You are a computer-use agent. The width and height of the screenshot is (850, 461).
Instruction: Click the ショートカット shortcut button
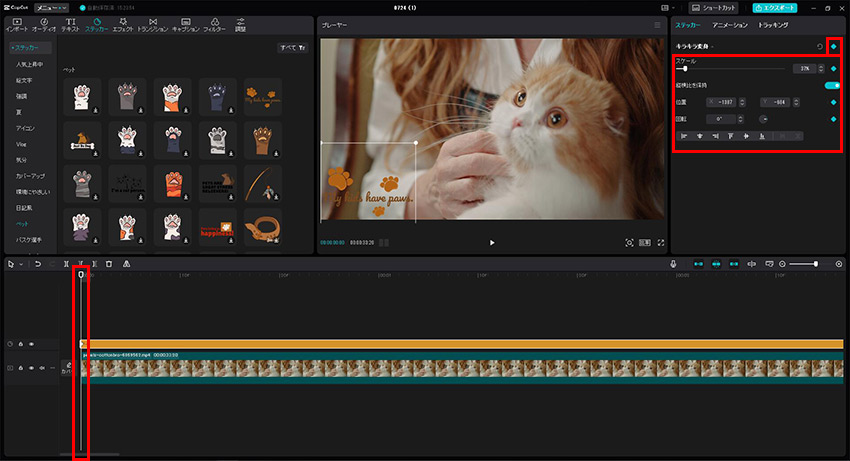tap(741, 8)
